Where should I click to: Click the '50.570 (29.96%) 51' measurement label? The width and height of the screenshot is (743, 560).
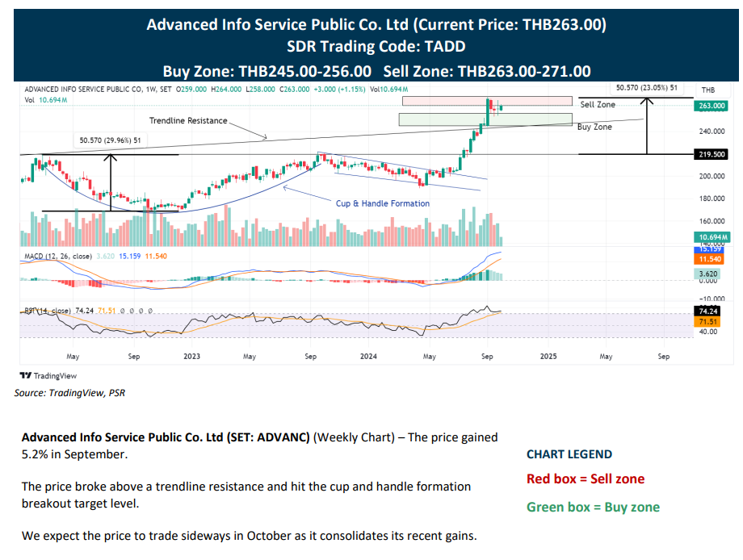111,140
